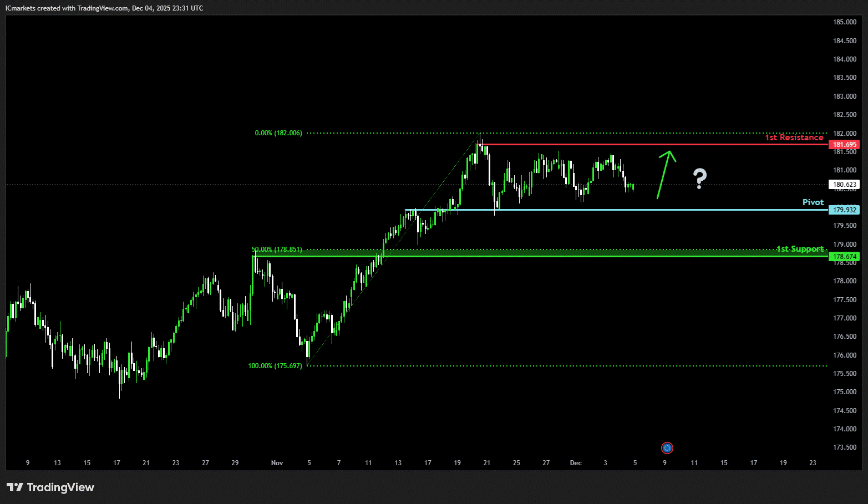868x504 pixels.
Task: Select the green 178.674 support price tag
Action: coord(844,257)
